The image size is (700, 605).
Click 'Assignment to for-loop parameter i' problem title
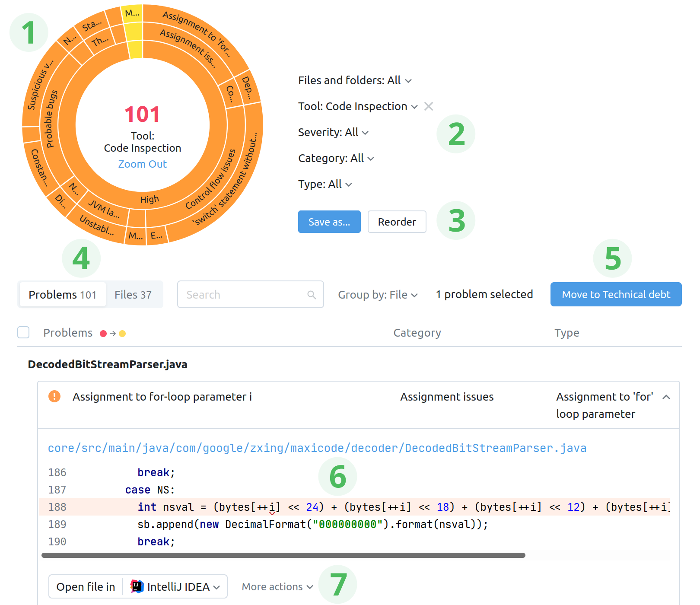pos(162,397)
